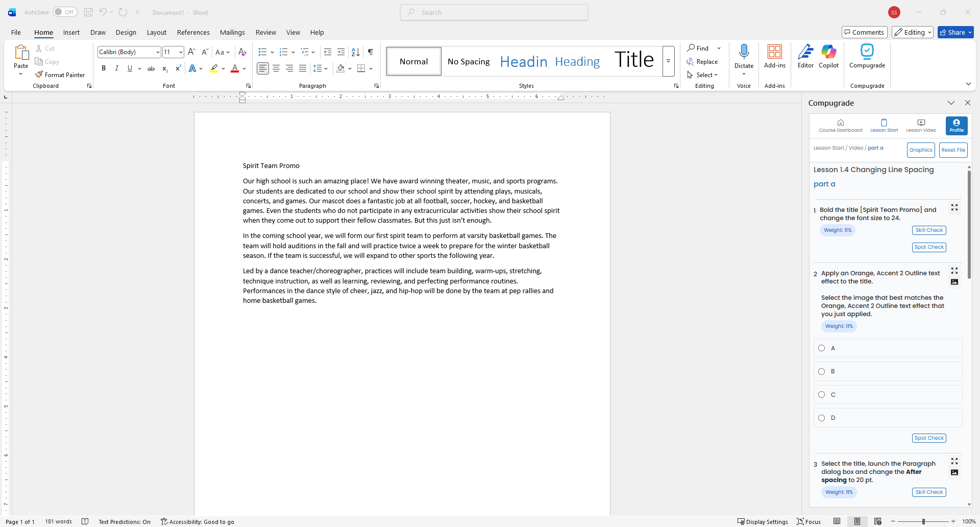Apply italic formatting
Viewport: 980px width, 527px height.
[x=116, y=68]
